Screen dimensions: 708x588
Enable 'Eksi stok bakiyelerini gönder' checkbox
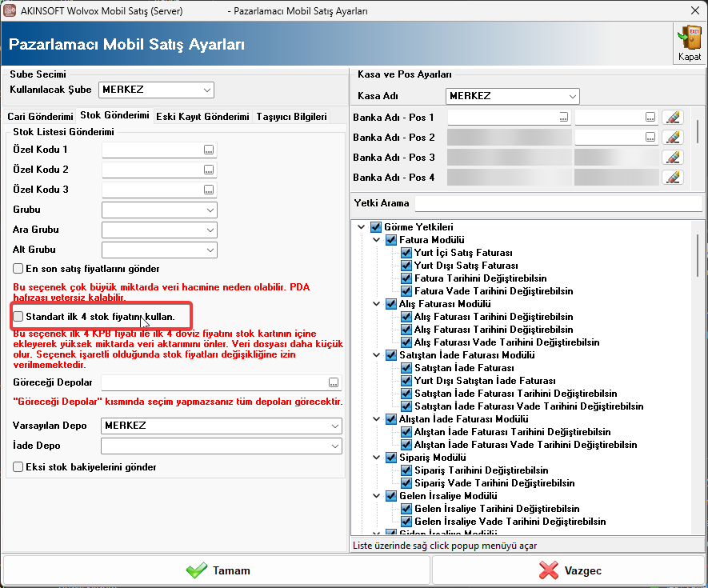pos(18,466)
